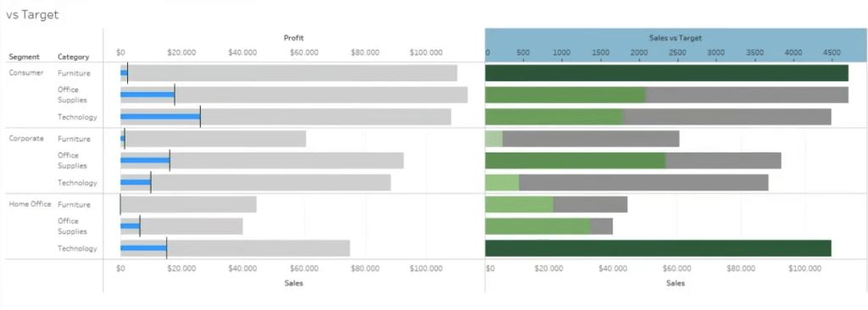The width and height of the screenshot is (868, 310).
Task: Click the Corporate segment label
Action: 26,138
